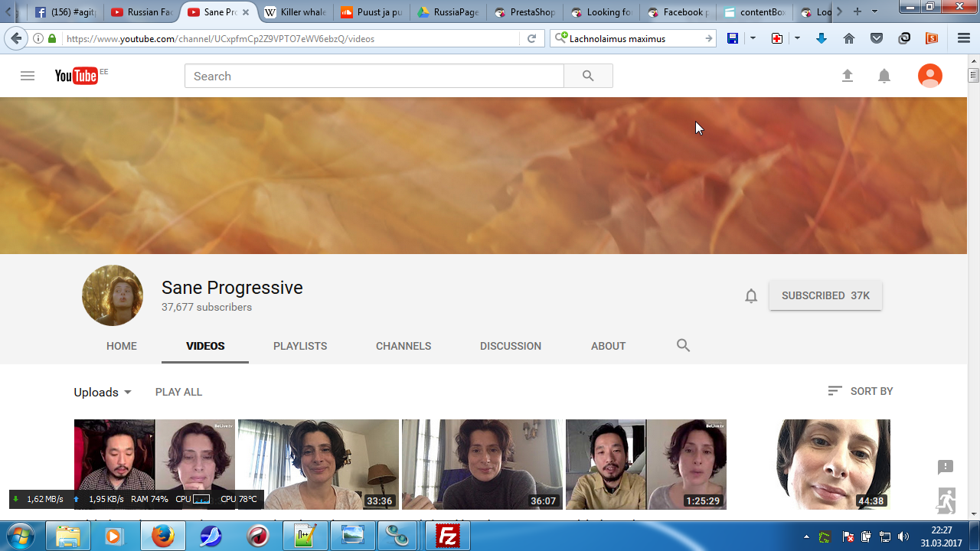Save the page to Pocket
The width and height of the screenshot is (980, 551).
(877, 38)
